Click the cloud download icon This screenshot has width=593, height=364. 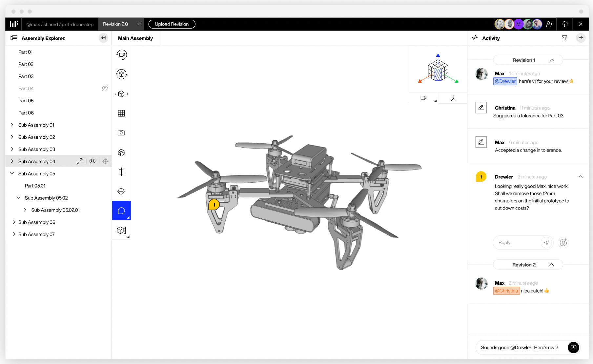(564, 24)
